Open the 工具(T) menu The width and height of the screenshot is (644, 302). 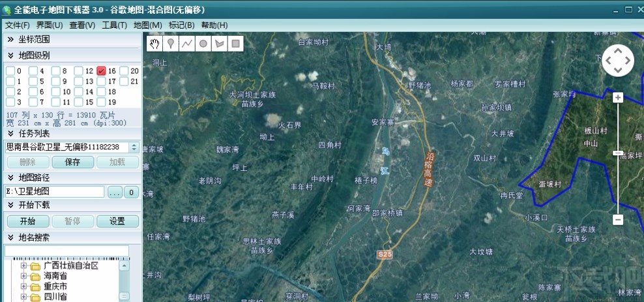point(114,25)
